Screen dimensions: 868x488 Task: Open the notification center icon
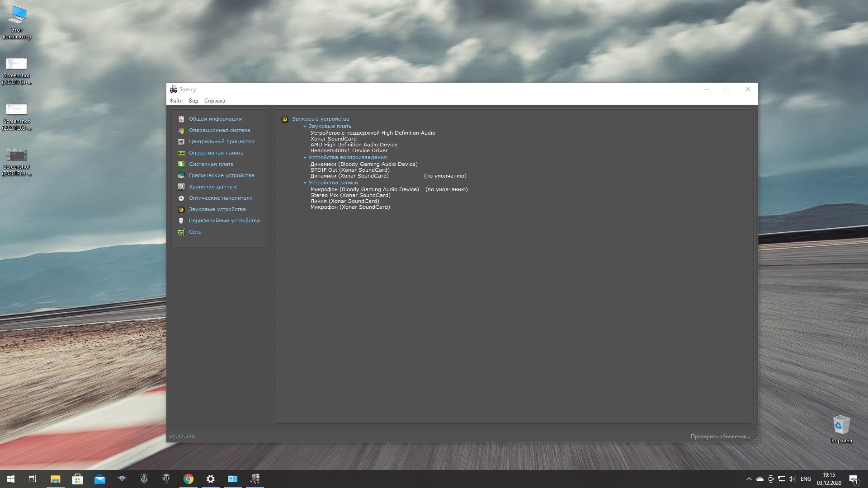[x=854, y=479]
